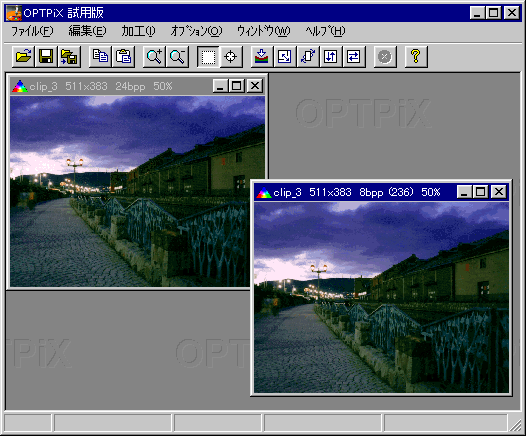Click the paste clipboard icon
The height and width of the screenshot is (436, 526).
[x=123, y=56]
